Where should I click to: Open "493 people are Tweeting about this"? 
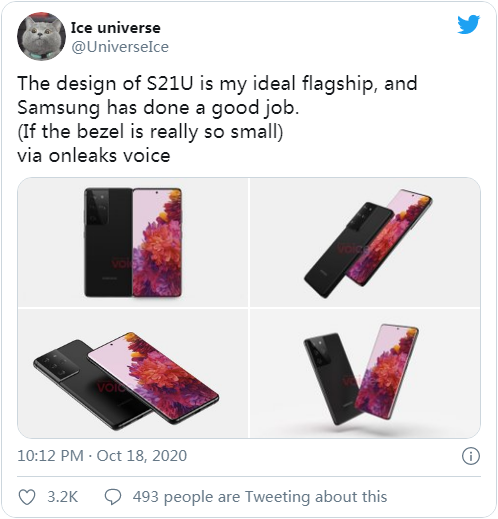(x=260, y=497)
